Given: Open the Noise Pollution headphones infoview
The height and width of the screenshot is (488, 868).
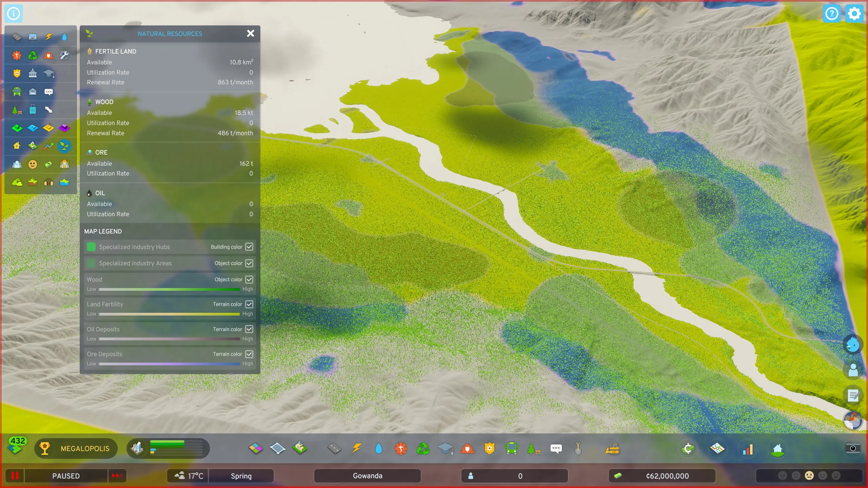Looking at the screenshot, I should point(48,183).
